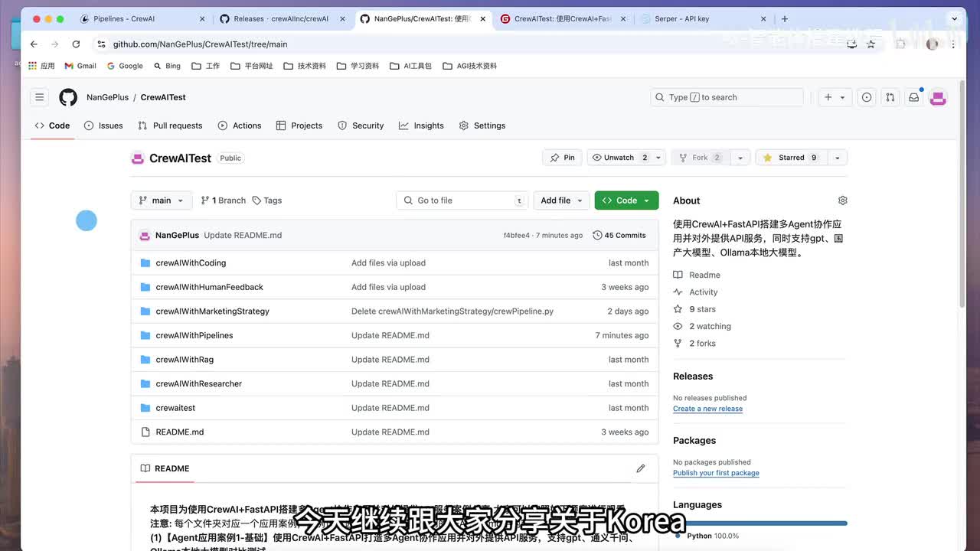The width and height of the screenshot is (980, 551).
Task: Open a new browser tab with plus
Action: pos(785,18)
